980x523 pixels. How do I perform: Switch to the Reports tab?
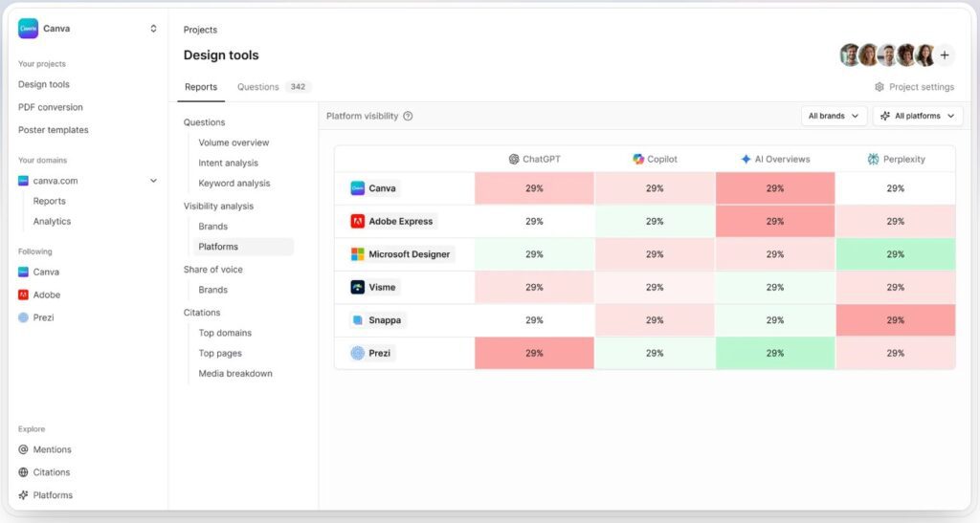click(201, 87)
